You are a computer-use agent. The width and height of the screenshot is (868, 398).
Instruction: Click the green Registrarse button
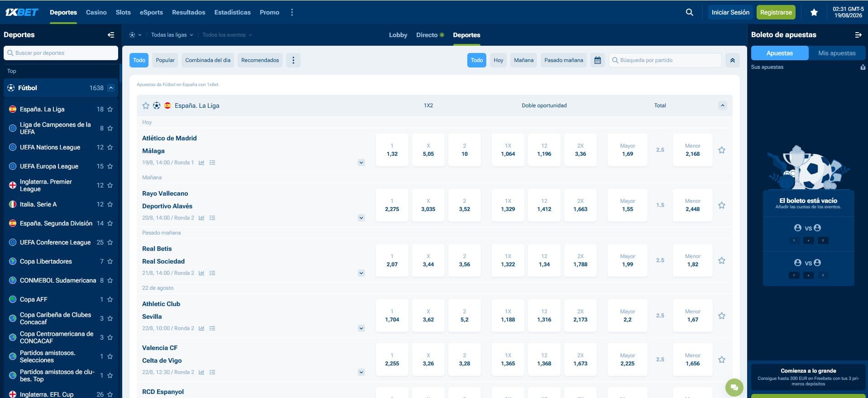tap(776, 12)
